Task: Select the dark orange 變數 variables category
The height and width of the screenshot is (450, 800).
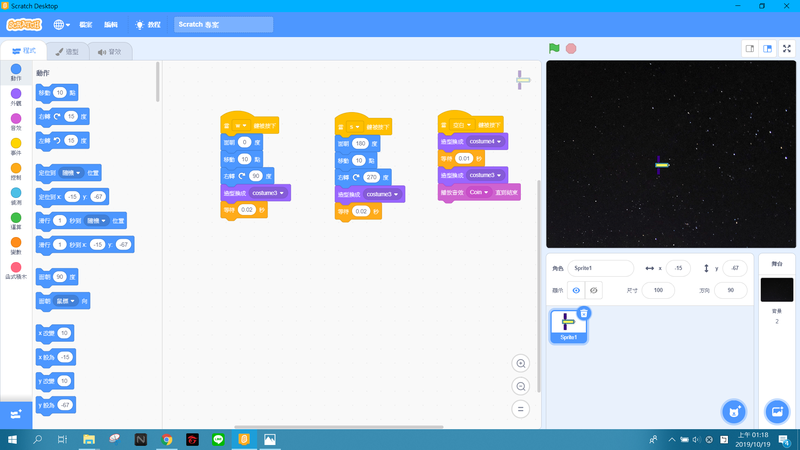Action: [x=16, y=246]
